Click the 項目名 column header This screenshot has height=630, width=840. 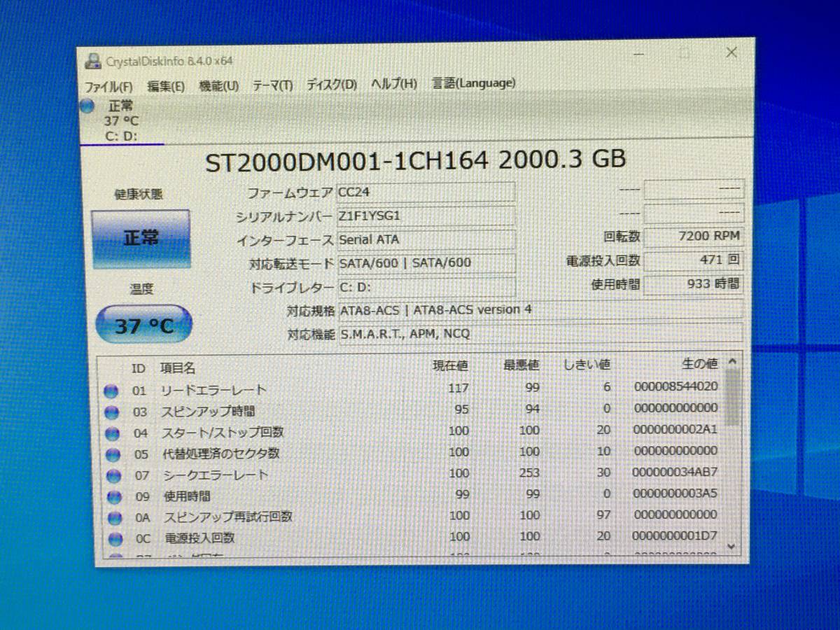pyautogui.click(x=178, y=368)
